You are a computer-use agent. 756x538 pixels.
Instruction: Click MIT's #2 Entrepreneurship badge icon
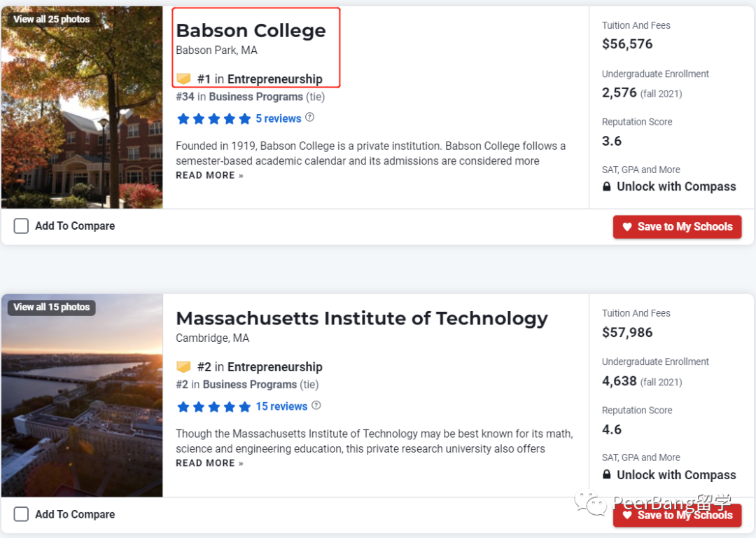click(183, 367)
